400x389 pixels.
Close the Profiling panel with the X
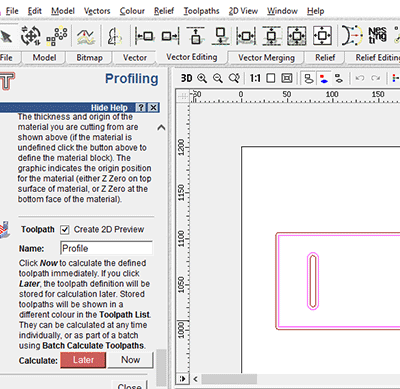coord(153,107)
